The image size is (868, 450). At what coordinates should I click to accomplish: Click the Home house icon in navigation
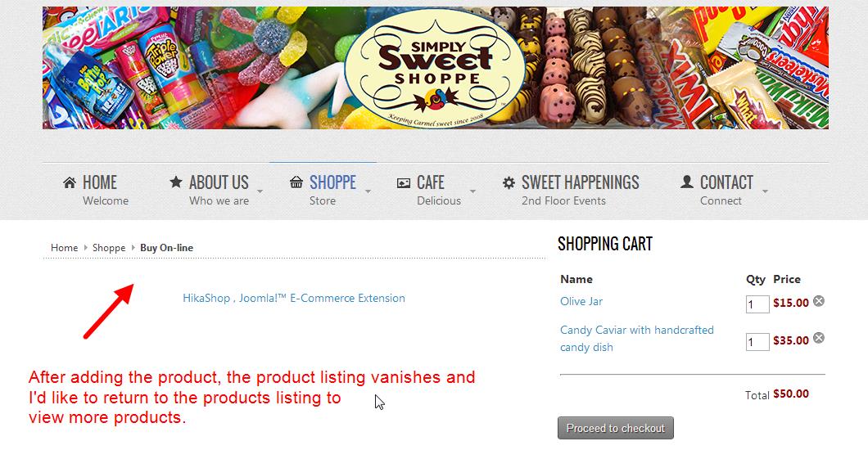[70, 182]
